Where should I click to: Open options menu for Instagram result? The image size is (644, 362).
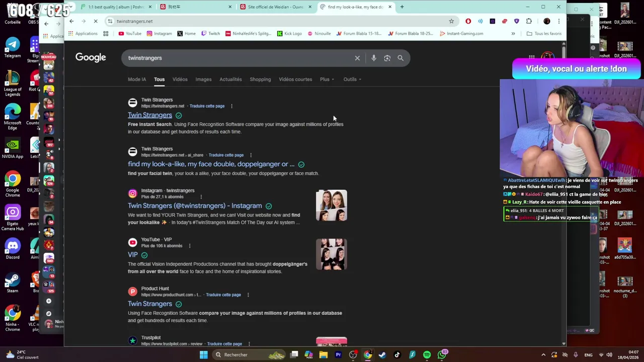201,197
